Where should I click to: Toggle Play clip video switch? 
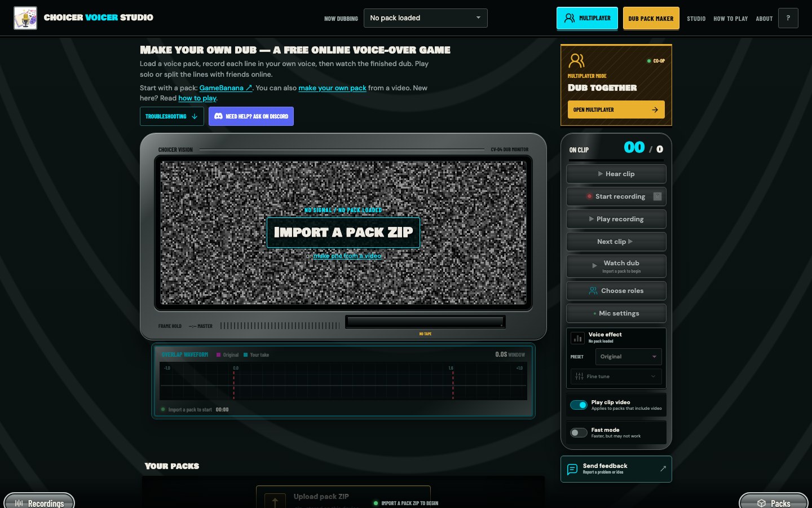579,405
